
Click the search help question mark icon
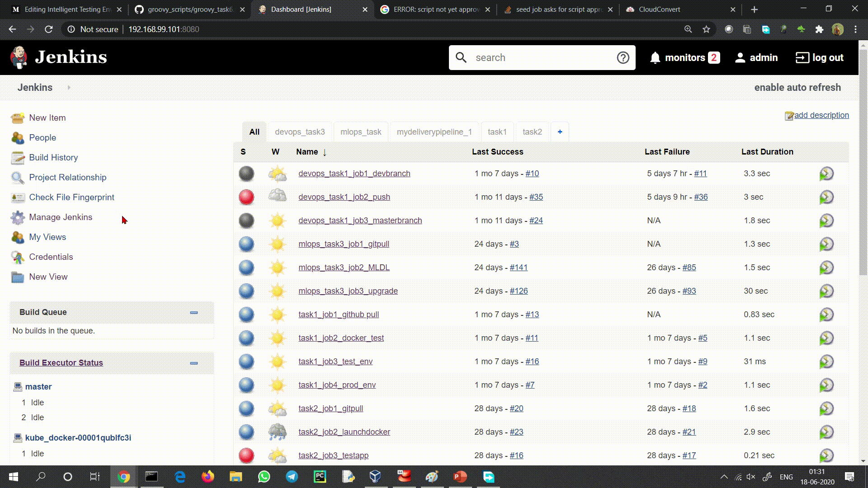[623, 57]
